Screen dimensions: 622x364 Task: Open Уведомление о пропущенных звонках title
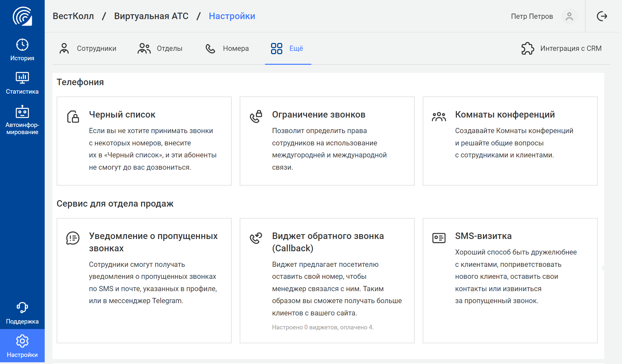coord(153,242)
